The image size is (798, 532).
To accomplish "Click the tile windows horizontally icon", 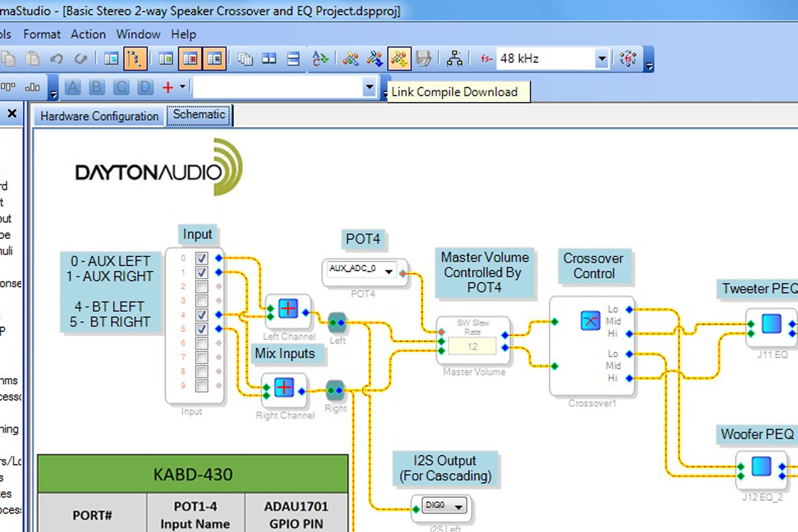I will (293, 59).
